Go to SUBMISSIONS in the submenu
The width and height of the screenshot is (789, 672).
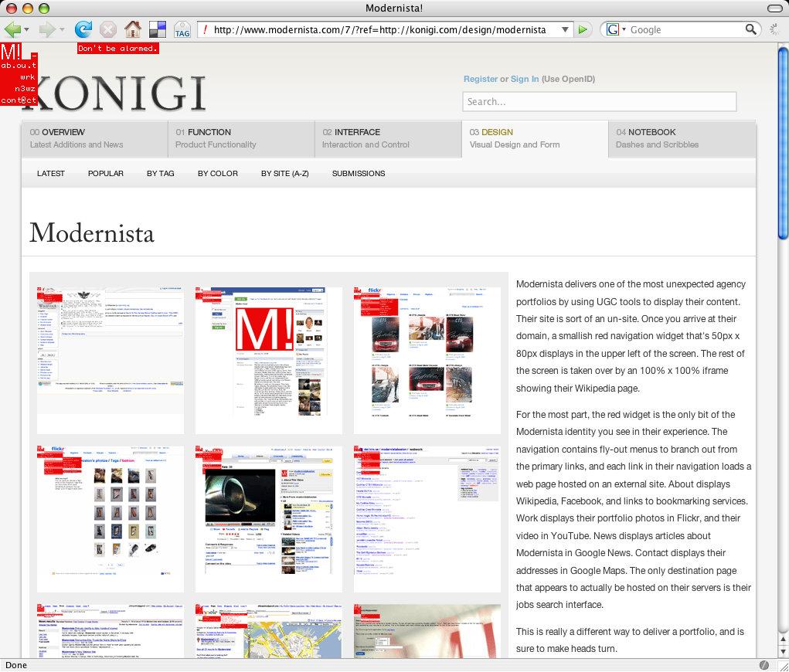(359, 174)
